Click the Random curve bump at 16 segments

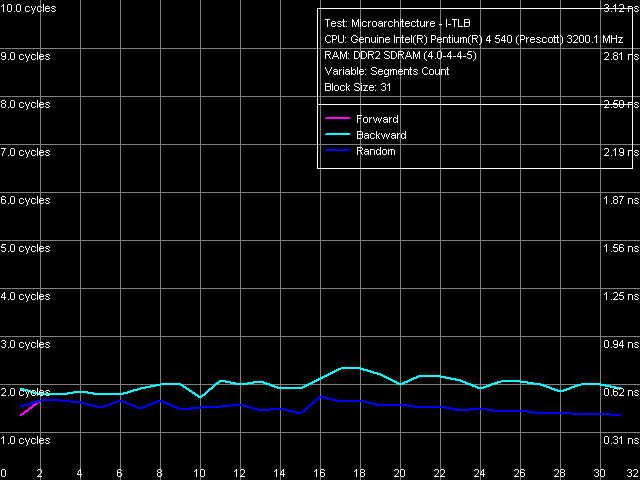pos(321,397)
